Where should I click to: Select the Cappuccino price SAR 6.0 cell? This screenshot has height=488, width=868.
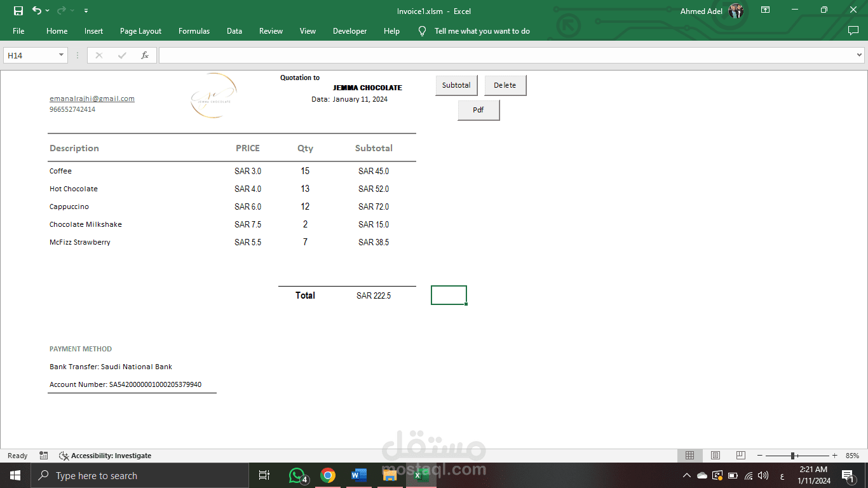pos(248,207)
